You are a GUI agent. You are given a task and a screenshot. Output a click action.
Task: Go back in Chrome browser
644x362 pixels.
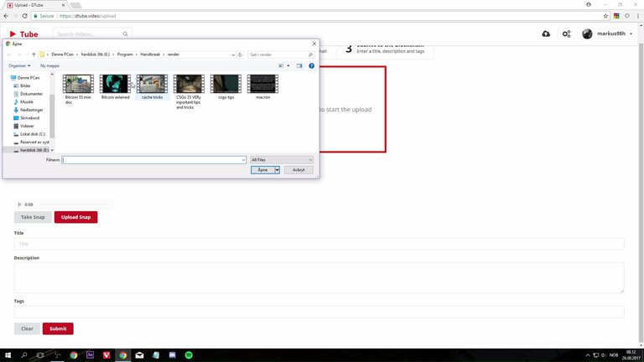click(6, 16)
